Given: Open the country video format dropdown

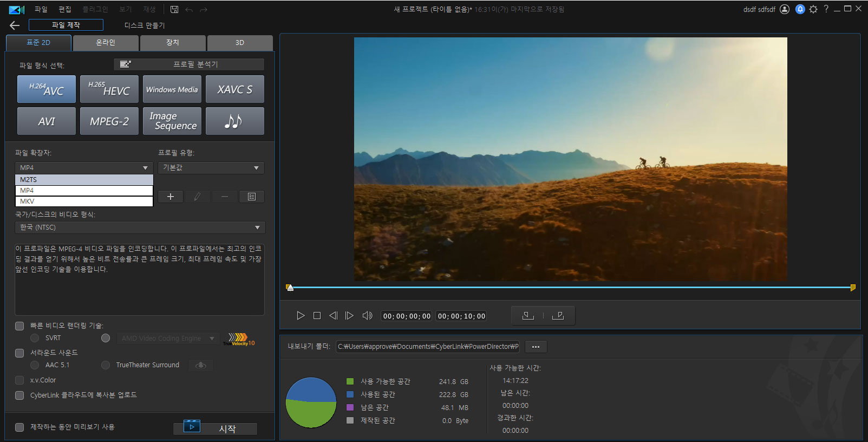Looking at the screenshot, I should (140, 227).
